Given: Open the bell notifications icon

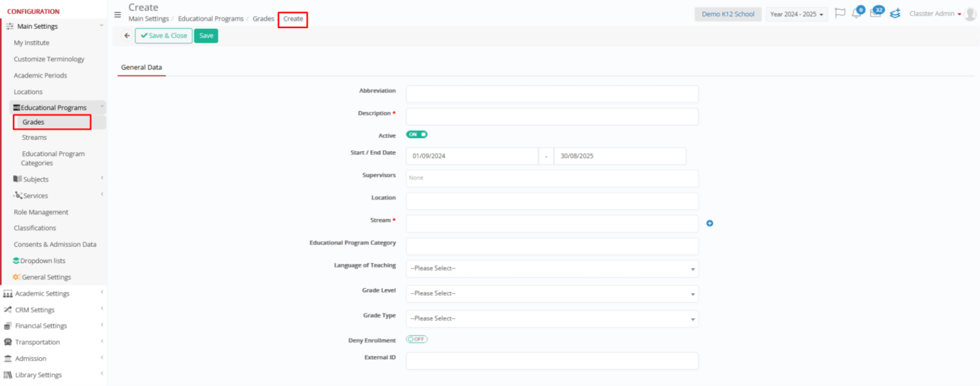Looking at the screenshot, I should pos(857,13).
